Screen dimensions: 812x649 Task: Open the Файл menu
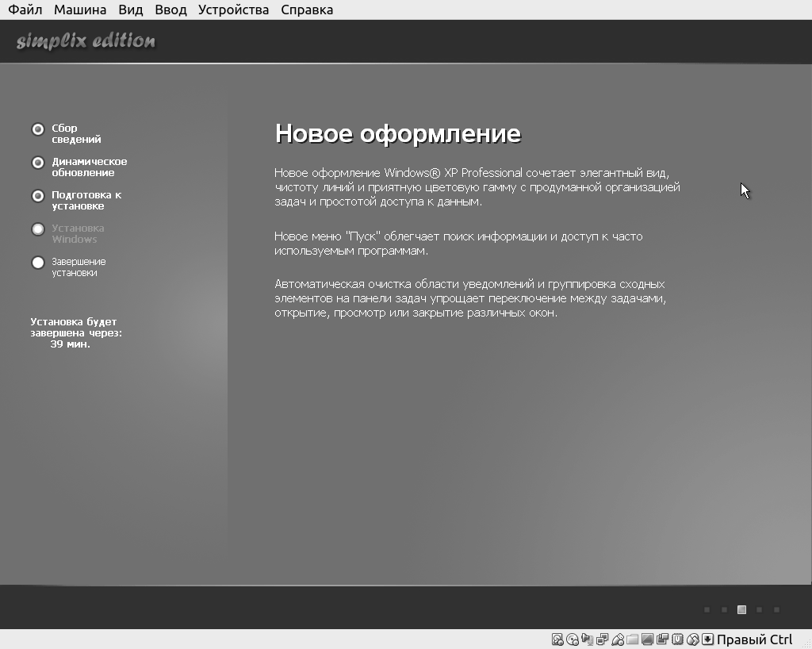[x=25, y=10]
